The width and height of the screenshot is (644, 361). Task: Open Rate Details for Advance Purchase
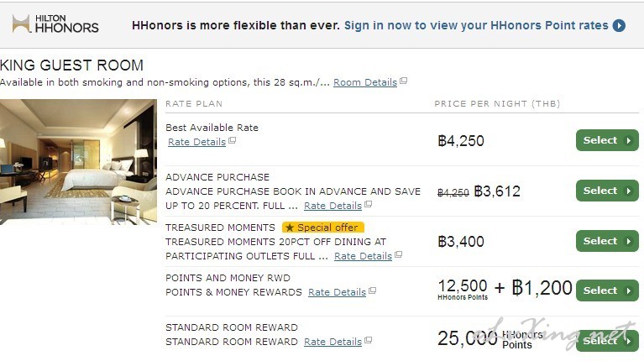[x=332, y=206]
